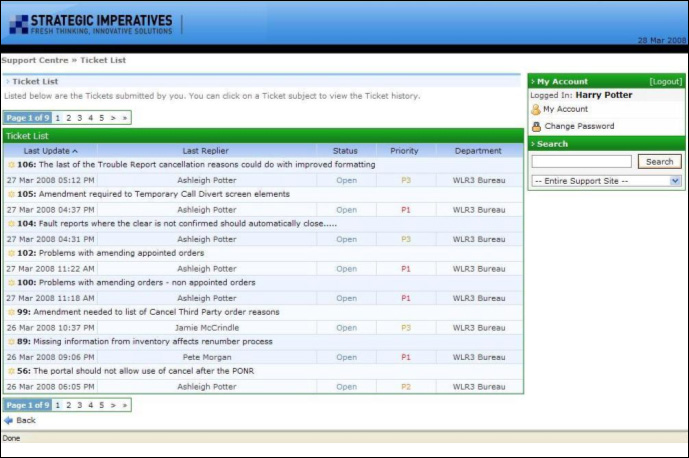Click the search text input field

(x=581, y=161)
